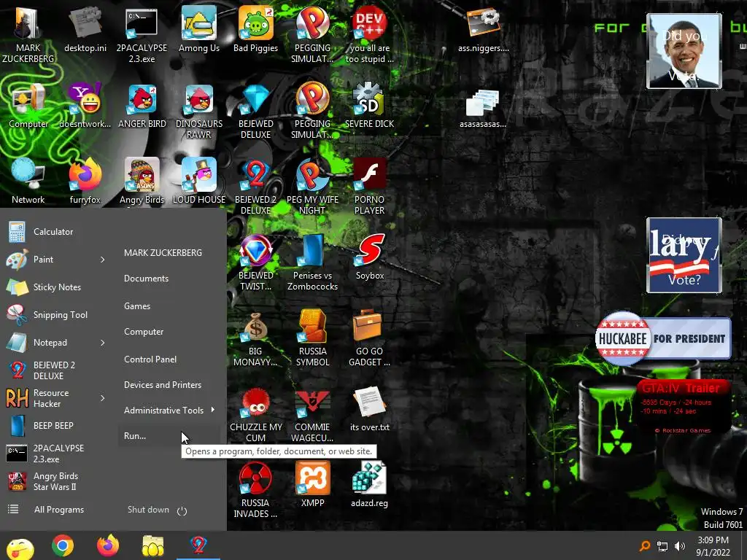
Task: Open Firefox from the taskbar
Action: click(x=108, y=545)
